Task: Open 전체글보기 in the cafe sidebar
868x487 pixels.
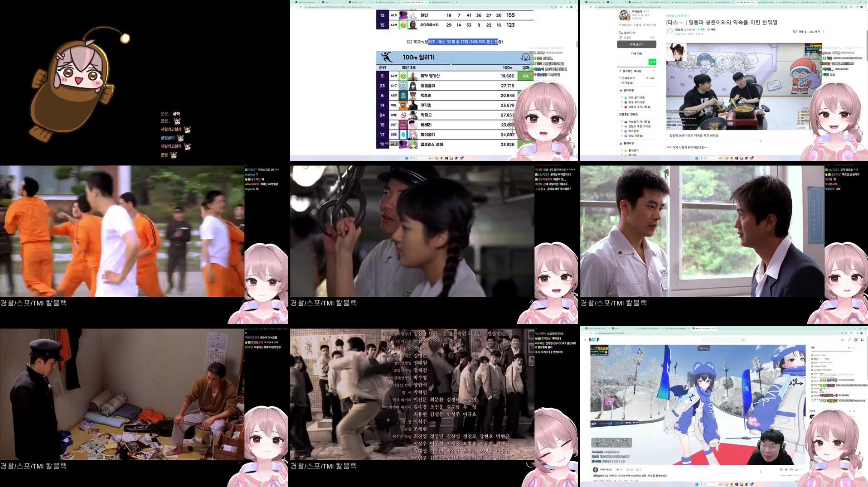Action: (x=628, y=78)
